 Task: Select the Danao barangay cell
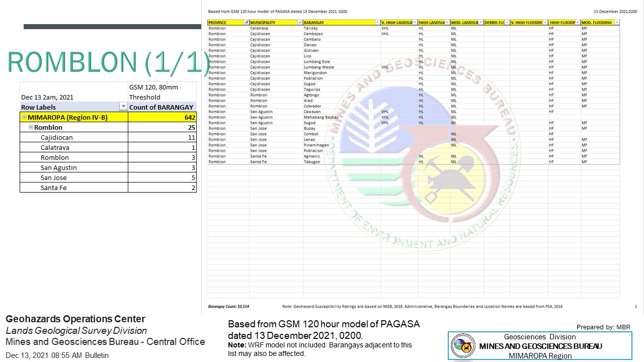click(x=342, y=45)
